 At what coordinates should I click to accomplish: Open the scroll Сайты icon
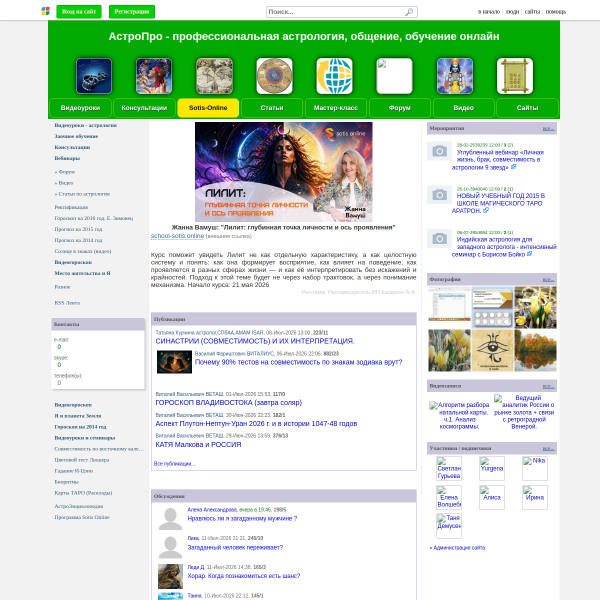coord(515,76)
